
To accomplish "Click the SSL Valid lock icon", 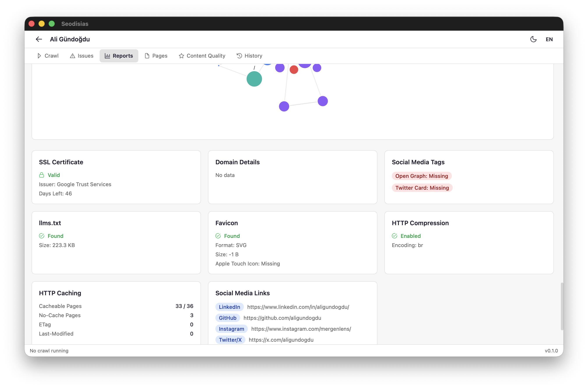I will [x=42, y=175].
